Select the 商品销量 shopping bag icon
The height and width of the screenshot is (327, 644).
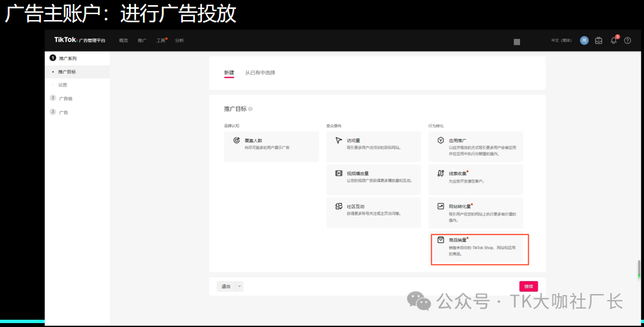(x=440, y=240)
